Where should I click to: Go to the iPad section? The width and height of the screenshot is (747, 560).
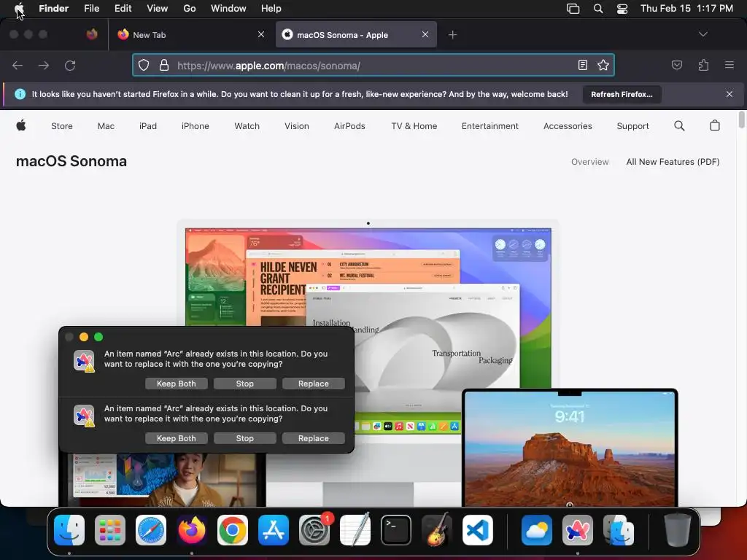(x=147, y=126)
